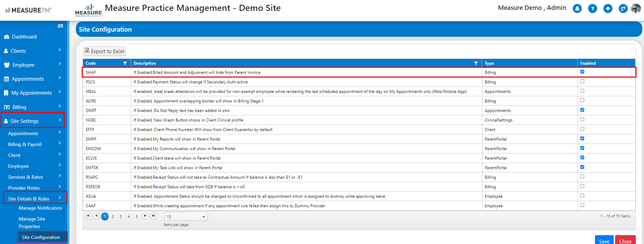
Task: Go to page 3
Action: coord(121,216)
